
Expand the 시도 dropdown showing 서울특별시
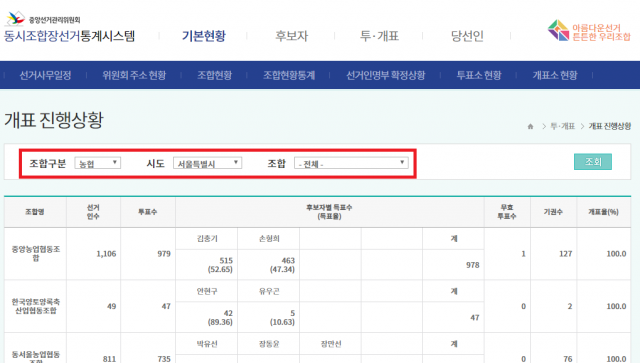tap(207, 163)
